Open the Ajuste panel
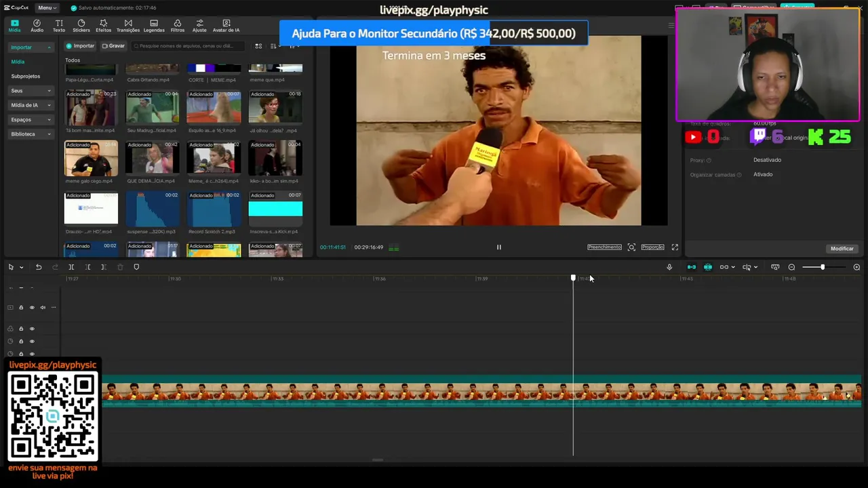 click(199, 26)
